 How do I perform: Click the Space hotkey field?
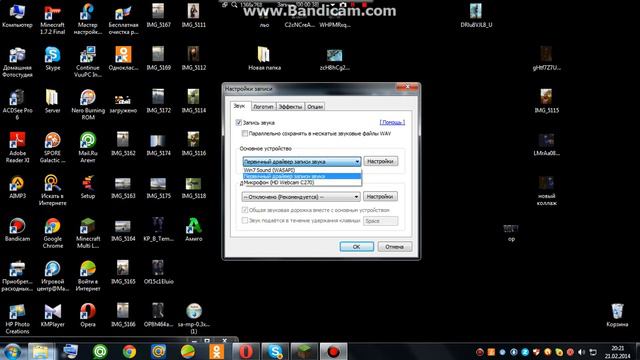coord(380,221)
